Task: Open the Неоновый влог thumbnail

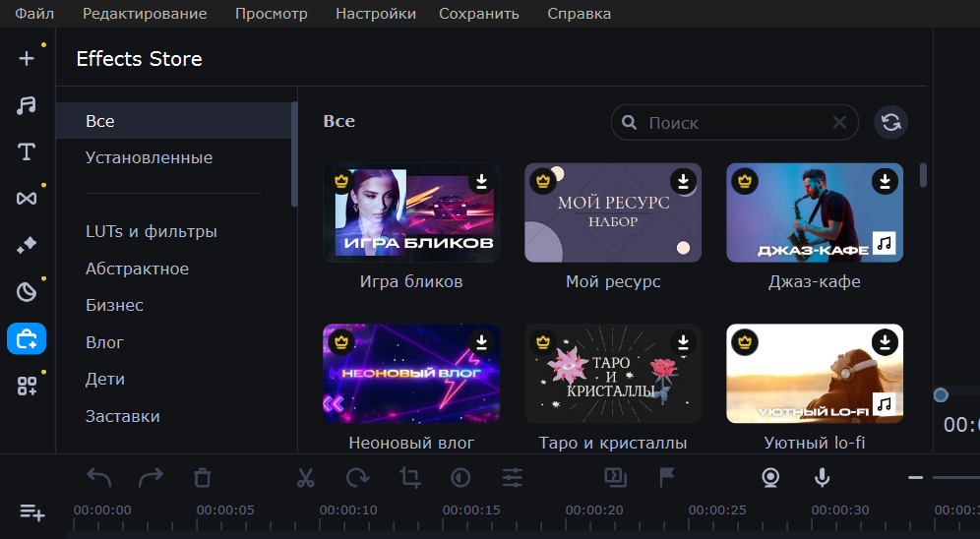Action: [411, 374]
